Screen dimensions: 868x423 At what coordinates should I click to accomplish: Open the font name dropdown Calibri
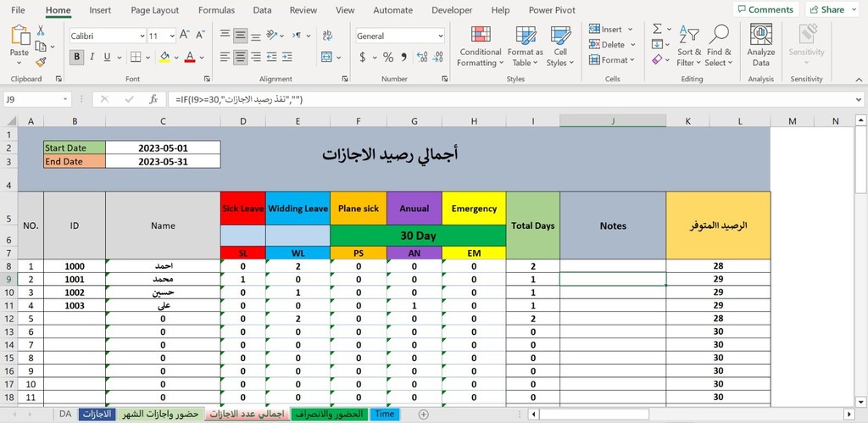(x=142, y=36)
